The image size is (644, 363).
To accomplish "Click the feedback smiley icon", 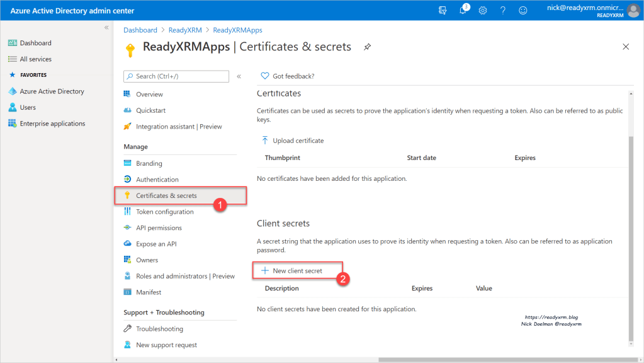I will point(523,11).
